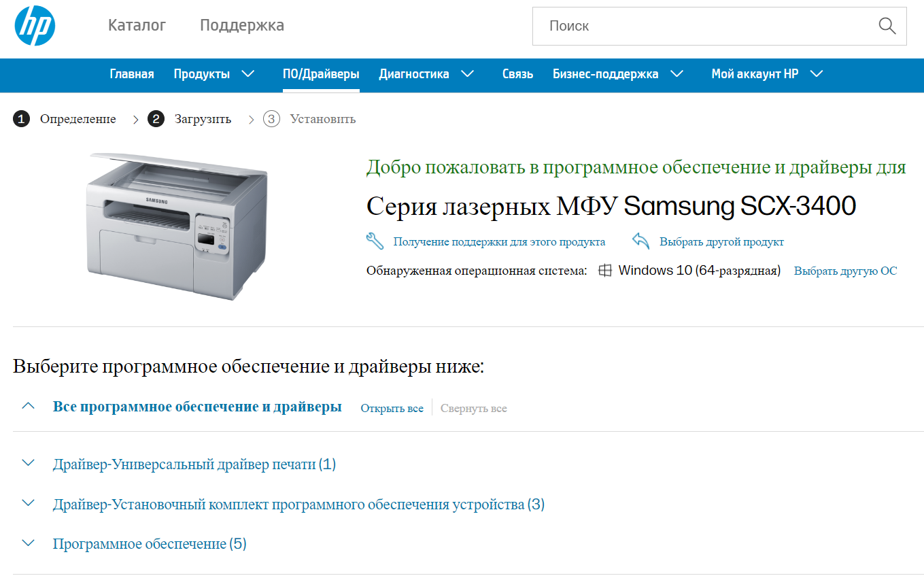Click the 'Мой аккаунт HP' menu label
This screenshot has width=924, height=578.
[755, 74]
